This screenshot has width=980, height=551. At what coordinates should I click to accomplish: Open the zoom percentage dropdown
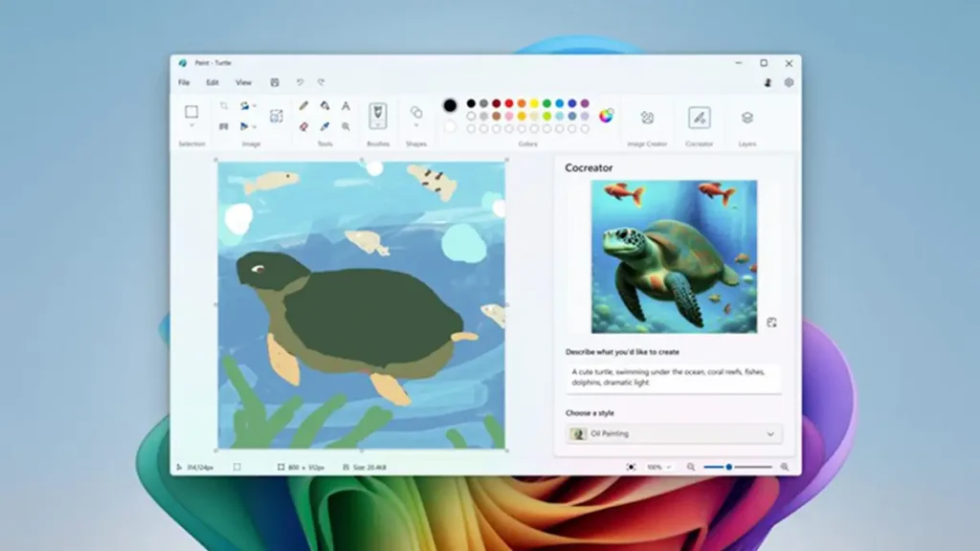[659, 467]
